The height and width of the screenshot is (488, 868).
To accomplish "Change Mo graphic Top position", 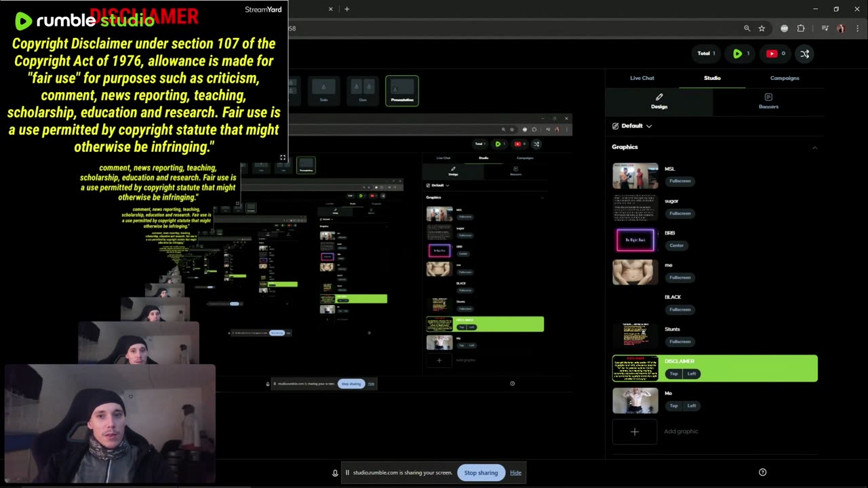I will pos(673,405).
